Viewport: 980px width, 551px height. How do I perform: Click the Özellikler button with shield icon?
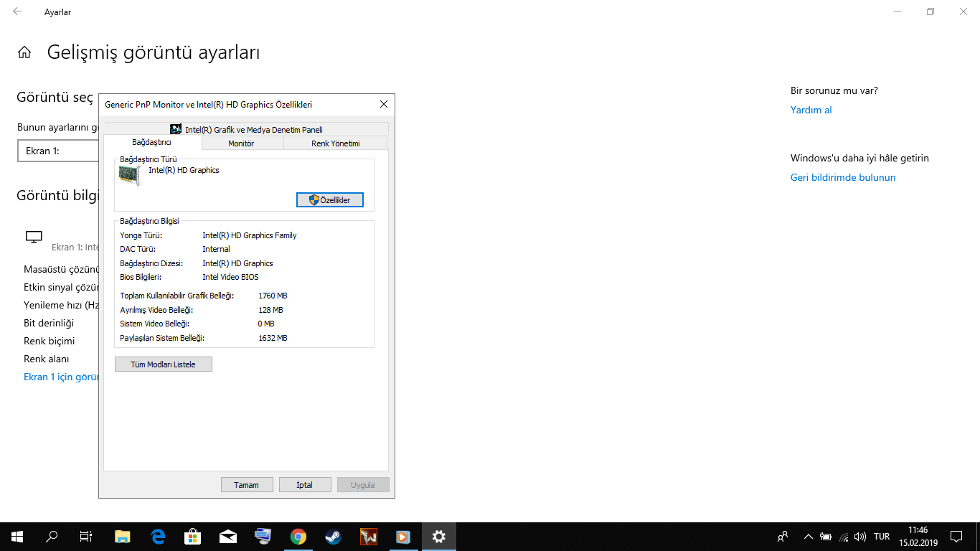pyautogui.click(x=330, y=200)
